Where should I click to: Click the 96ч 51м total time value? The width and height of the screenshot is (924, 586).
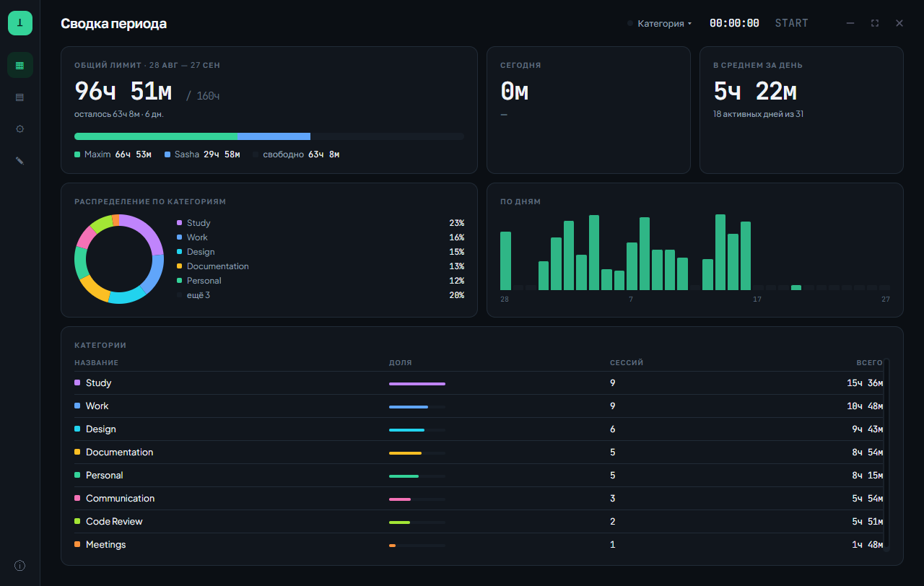click(x=123, y=92)
